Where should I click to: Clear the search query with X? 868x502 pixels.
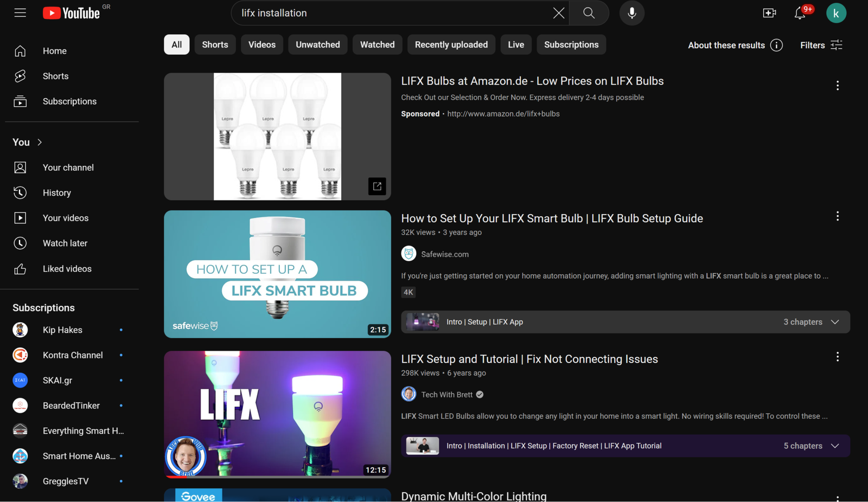click(558, 13)
